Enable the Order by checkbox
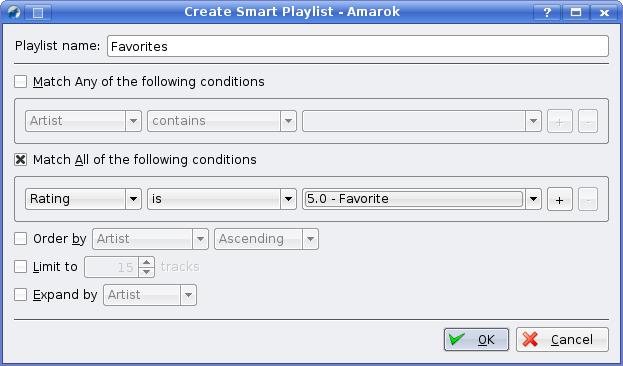This screenshot has width=623, height=366. tap(20, 238)
